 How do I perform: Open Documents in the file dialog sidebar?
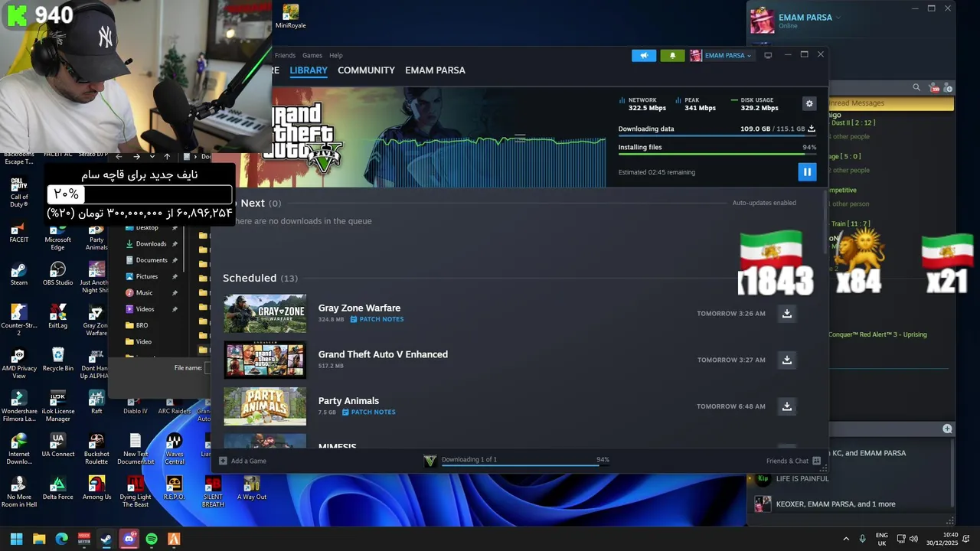click(x=152, y=260)
